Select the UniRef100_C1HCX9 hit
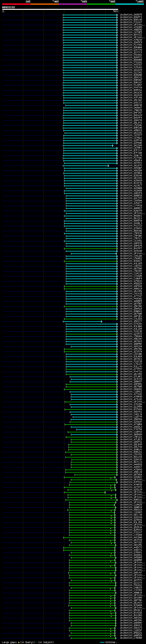This screenshot has height=644, width=146. [x=131, y=273]
